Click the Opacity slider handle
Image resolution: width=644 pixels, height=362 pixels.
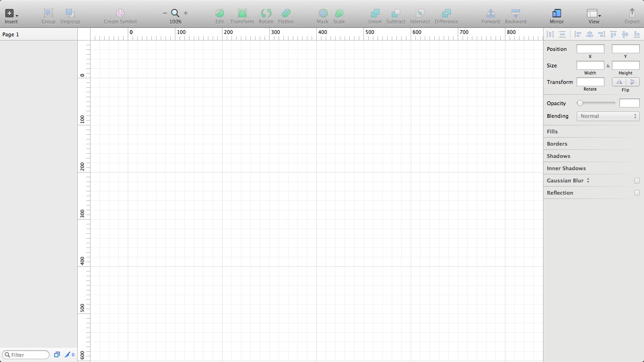(580, 103)
